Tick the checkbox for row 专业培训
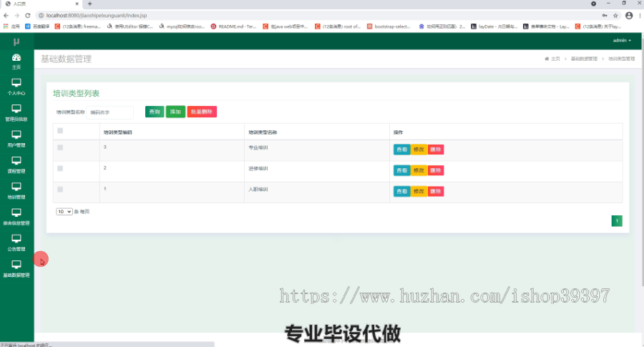This screenshot has width=644, height=347. [x=60, y=147]
